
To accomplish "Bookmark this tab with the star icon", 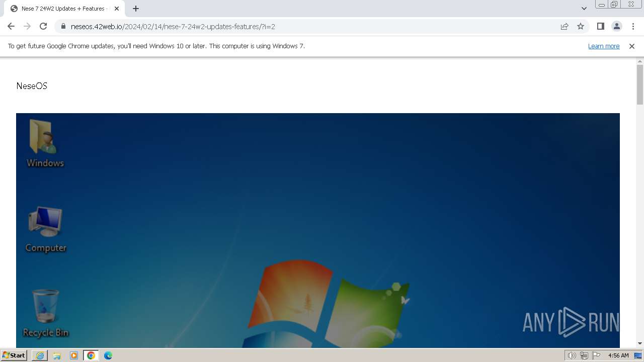I will (581, 26).
